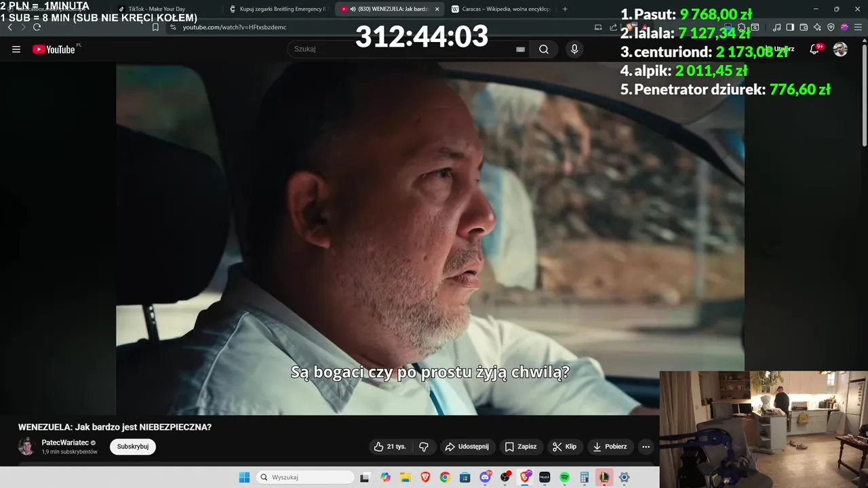Image resolution: width=868 pixels, height=488 pixels.
Task: Reload the browser page
Action: click(37, 27)
